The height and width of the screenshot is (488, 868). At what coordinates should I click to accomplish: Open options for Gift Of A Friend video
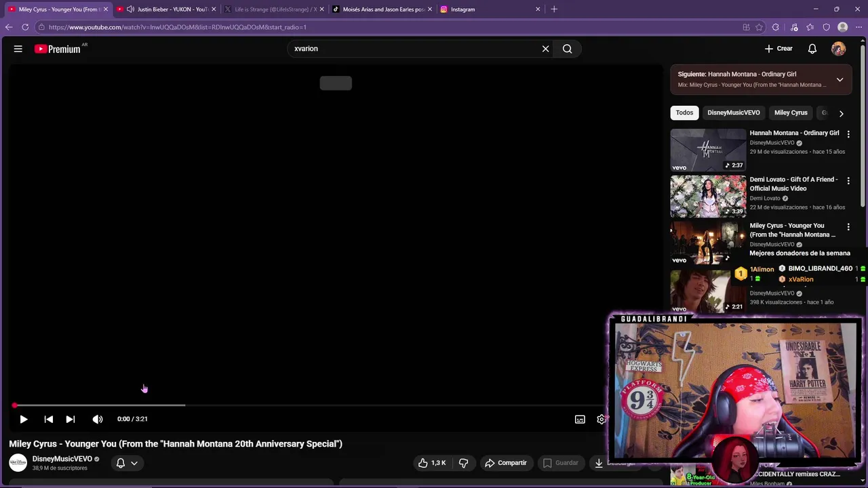pos(848,181)
